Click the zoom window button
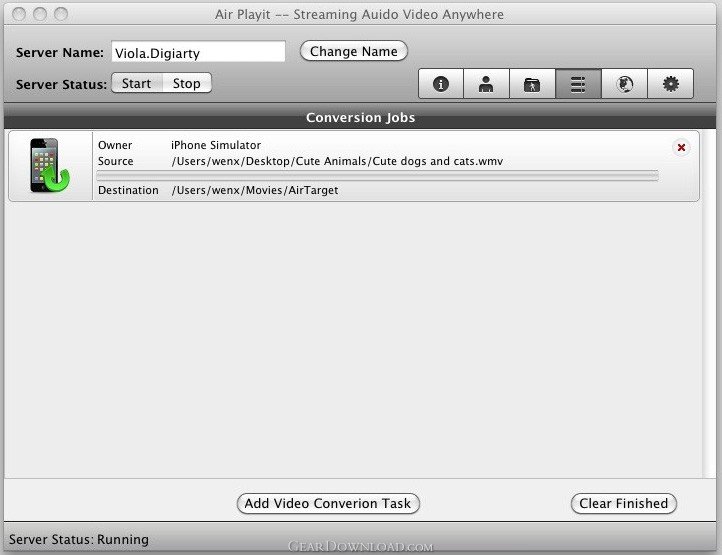The image size is (722, 555). (x=61, y=14)
